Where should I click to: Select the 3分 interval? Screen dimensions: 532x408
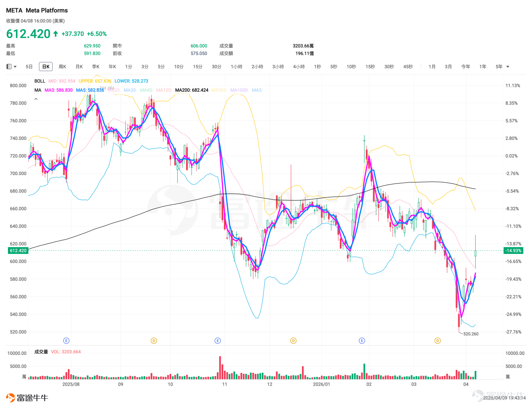point(145,67)
